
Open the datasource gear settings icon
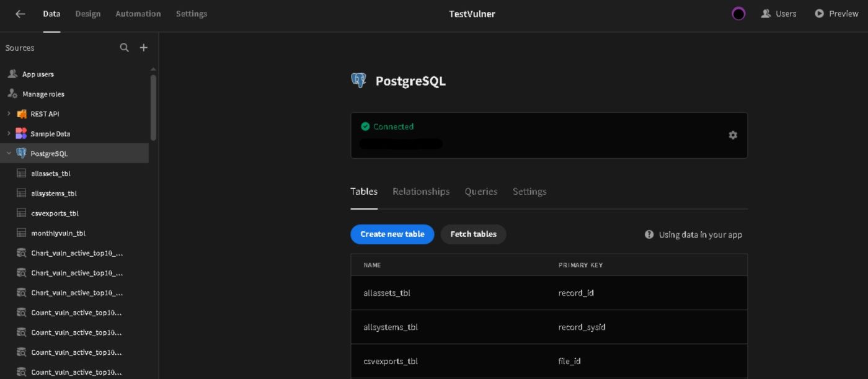(733, 135)
